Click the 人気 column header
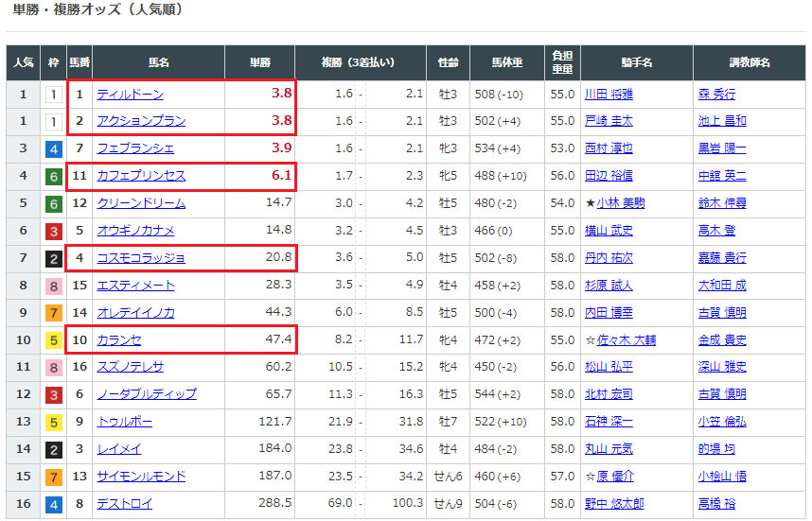This screenshot has width=812, height=521. coord(23,62)
